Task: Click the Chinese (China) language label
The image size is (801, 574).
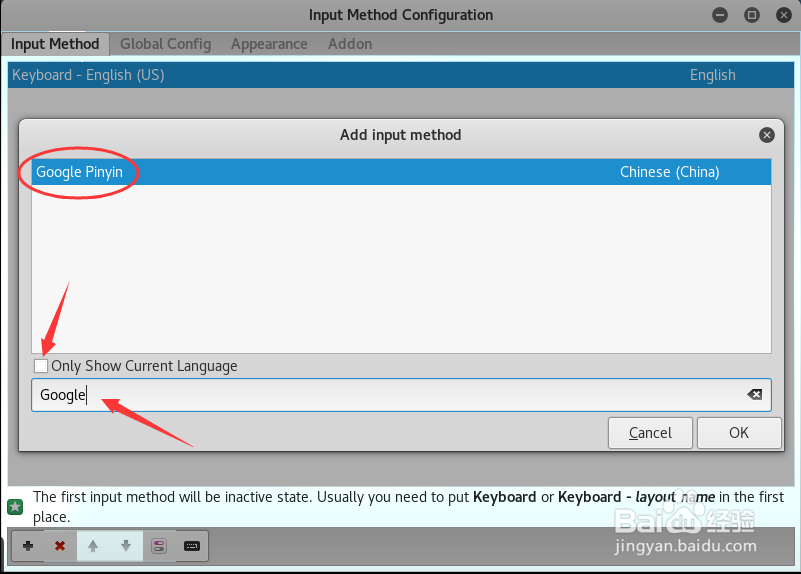Action: [x=670, y=172]
